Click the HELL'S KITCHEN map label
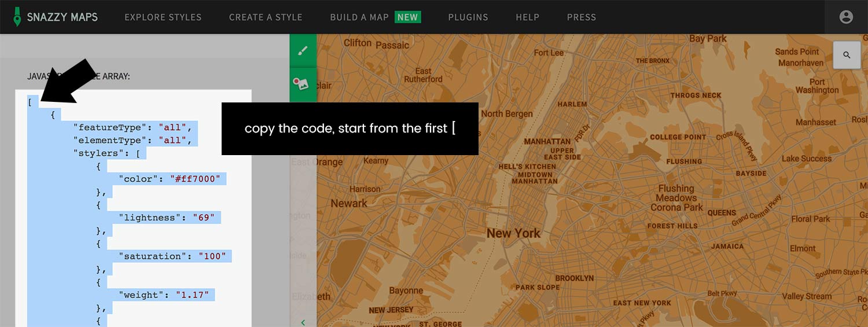The image size is (868, 327). [527, 167]
